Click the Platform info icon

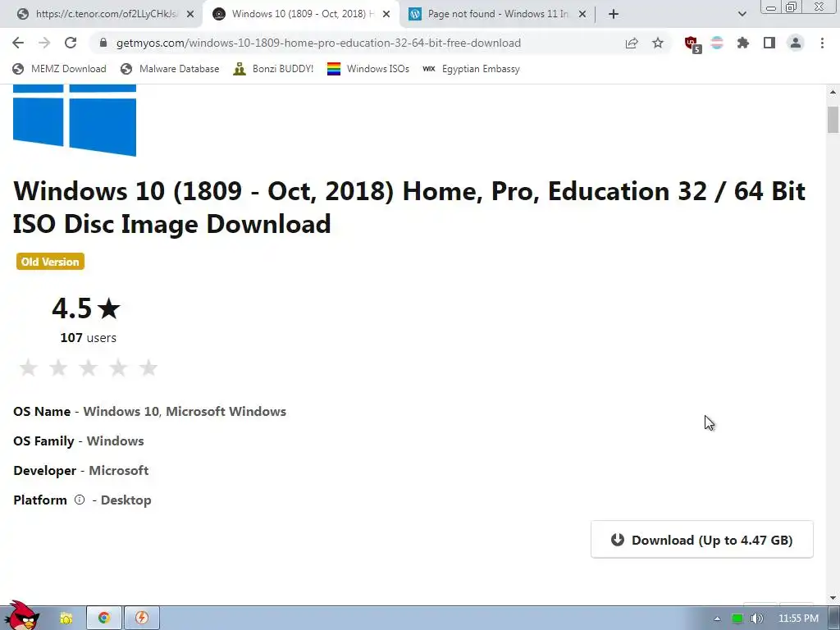[x=80, y=500]
